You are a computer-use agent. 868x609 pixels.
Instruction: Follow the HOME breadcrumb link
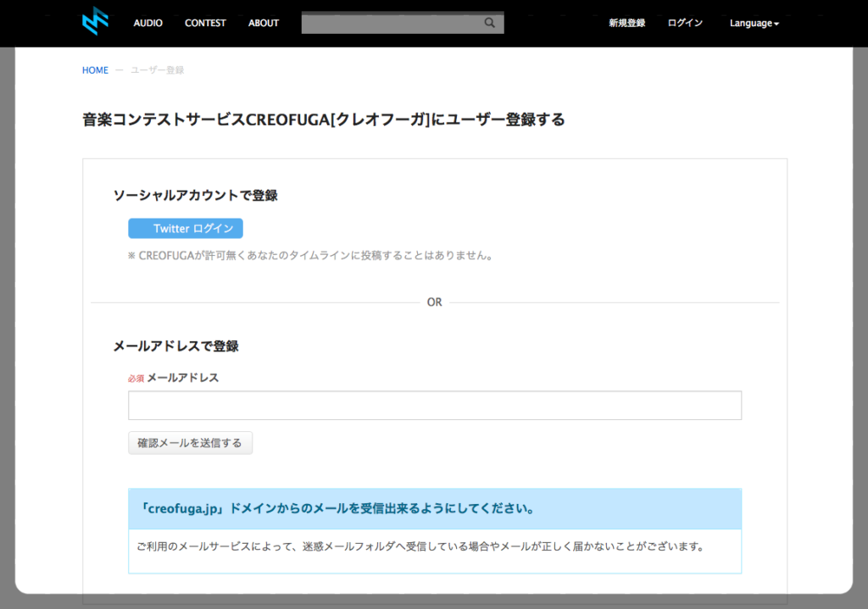click(95, 70)
